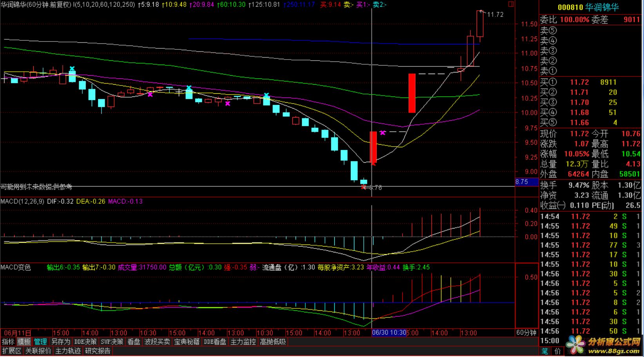Viewport: 644px width, 357px height.
Task: Click the 内盘 58501 value
Action: 629,174
